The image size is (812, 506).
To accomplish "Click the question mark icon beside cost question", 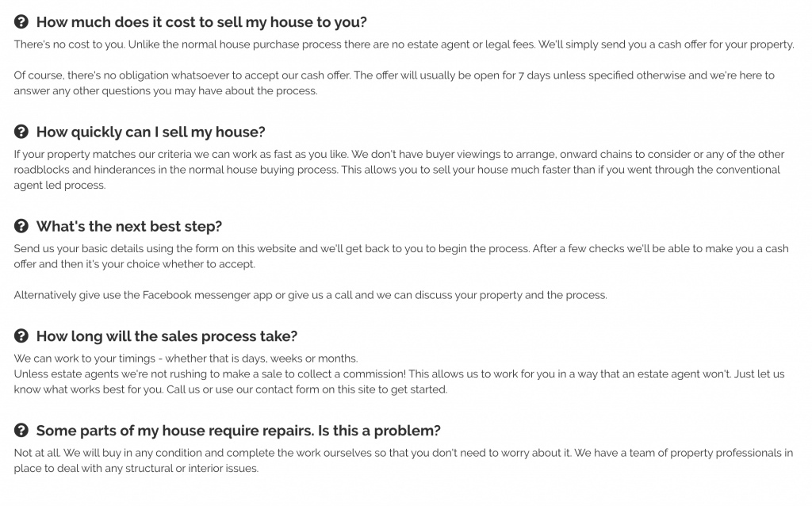I will pyautogui.click(x=21, y=21).
